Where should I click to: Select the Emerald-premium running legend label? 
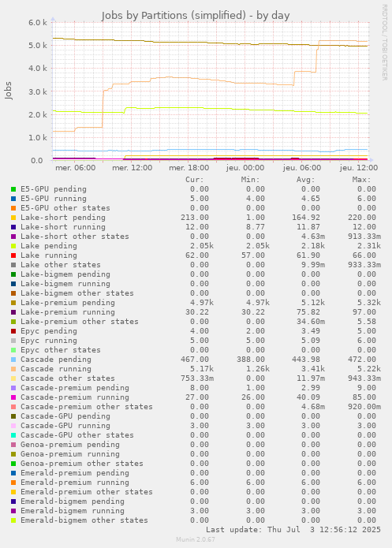point(75,483)
